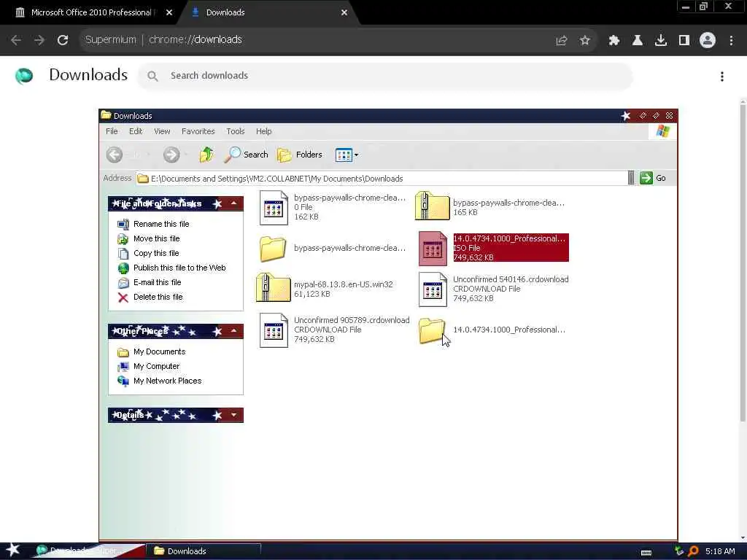Image resolution: width=747 pixels, height=560 pixels.
Task: Click the Windows start star button
Action: 13,551
